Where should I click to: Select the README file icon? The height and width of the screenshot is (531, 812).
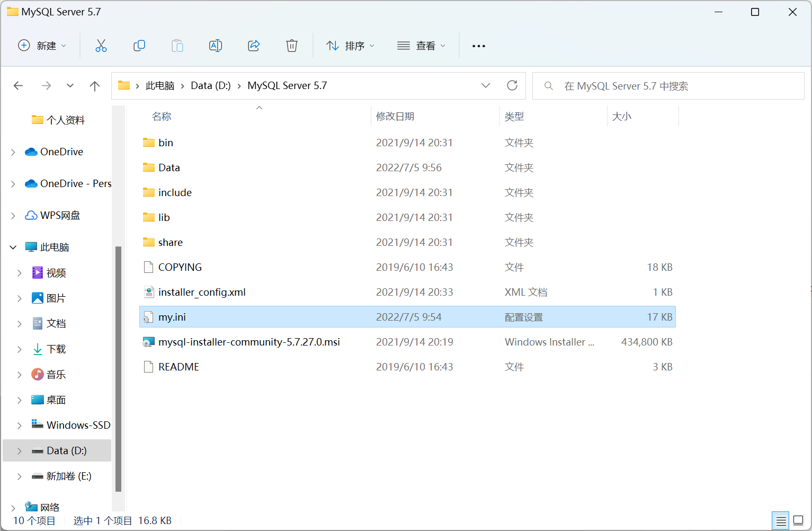[149, 367]
